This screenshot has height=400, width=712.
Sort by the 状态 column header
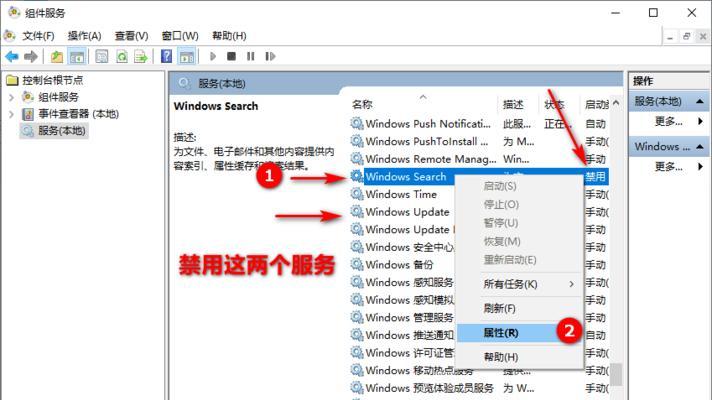(x=554, y=105)
